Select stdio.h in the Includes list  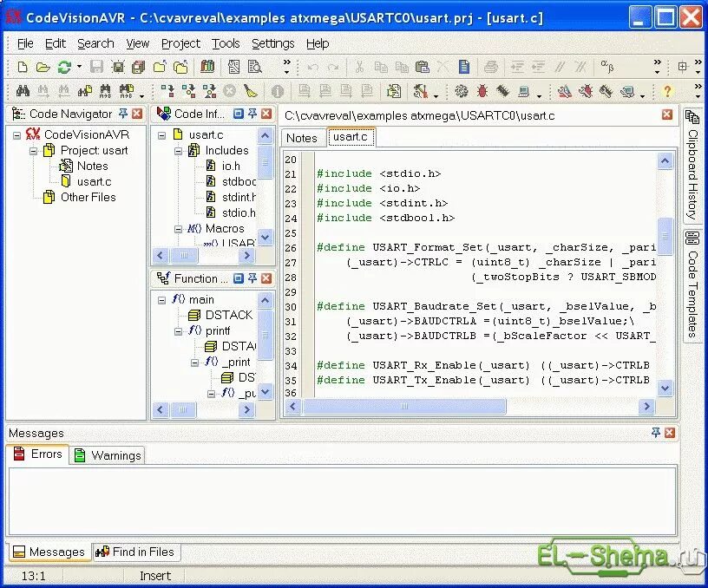click(x=239, y=212)
